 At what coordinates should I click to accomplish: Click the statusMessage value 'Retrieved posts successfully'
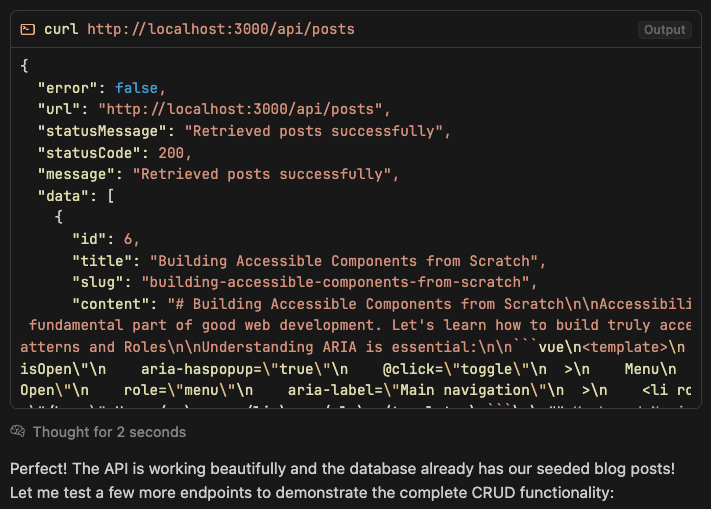click(x=313, y=131)
